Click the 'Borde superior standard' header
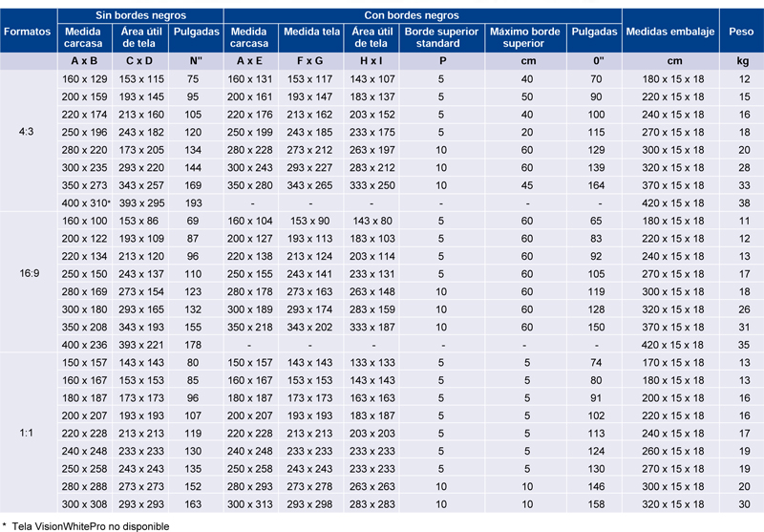The height and width of the screenshot is (532, 764). point(441,37)
